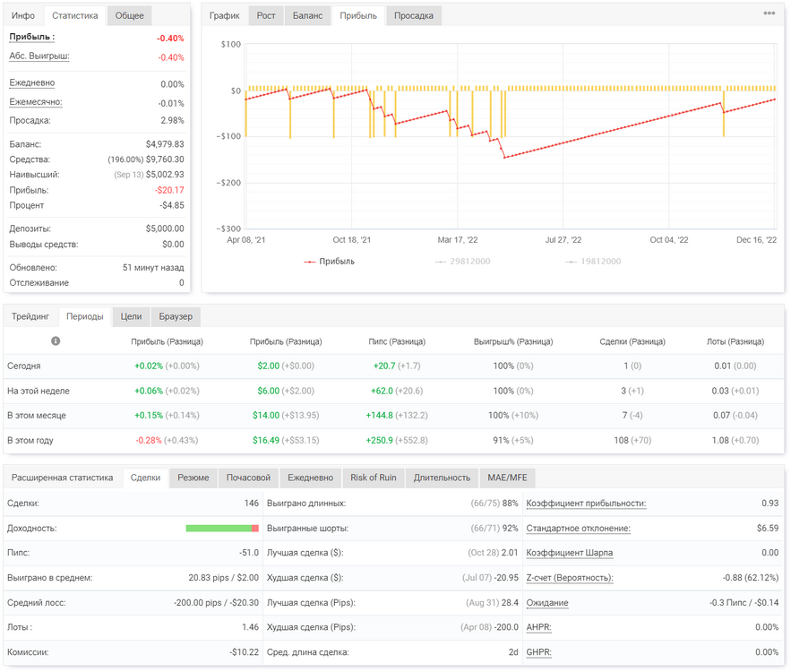The height and width of the screenshot is (672, 791).
Task: Click the Z-счет (Вероятность) label
Action: pos(570,578)
